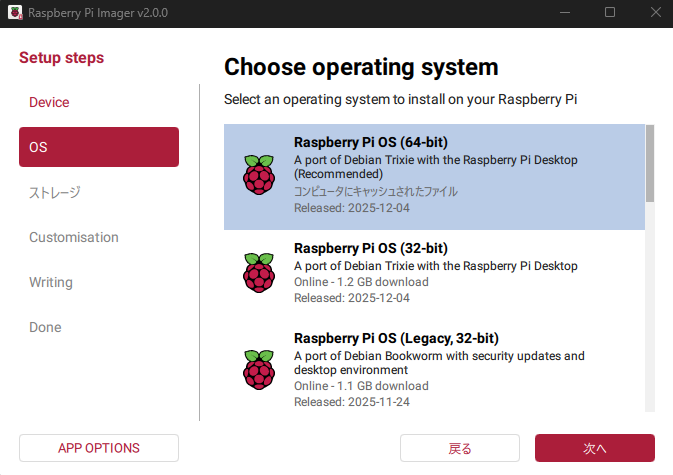Click the Raspberry Pi OS (32-bit) raspberry icon
The height and width of the screenshot is (475, 673).
click(x=258, y=272)
